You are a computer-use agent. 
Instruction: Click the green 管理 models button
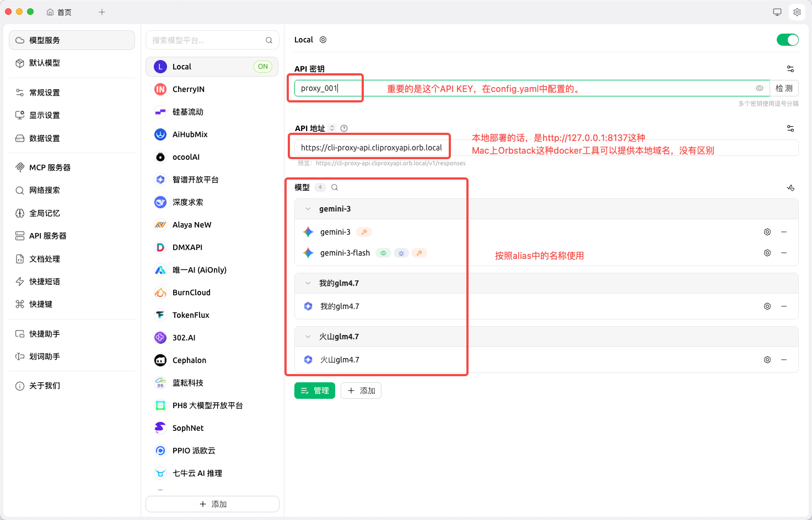[315, 391]
